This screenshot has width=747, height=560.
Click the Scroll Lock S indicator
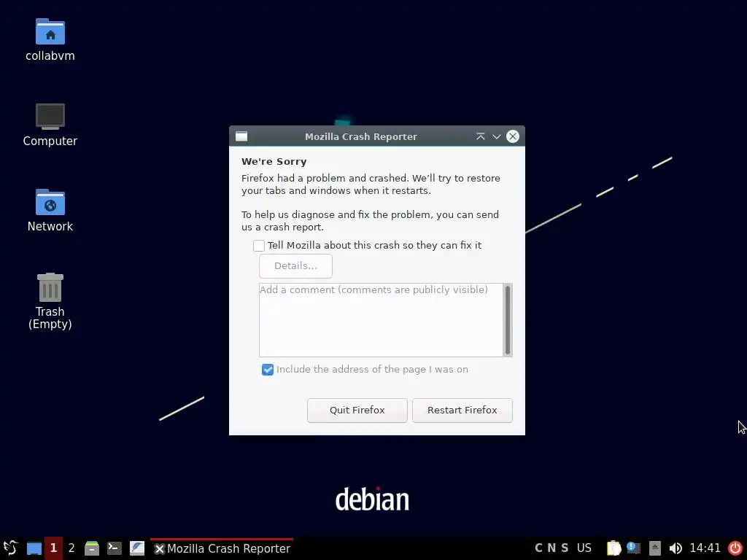click(565, 548)
